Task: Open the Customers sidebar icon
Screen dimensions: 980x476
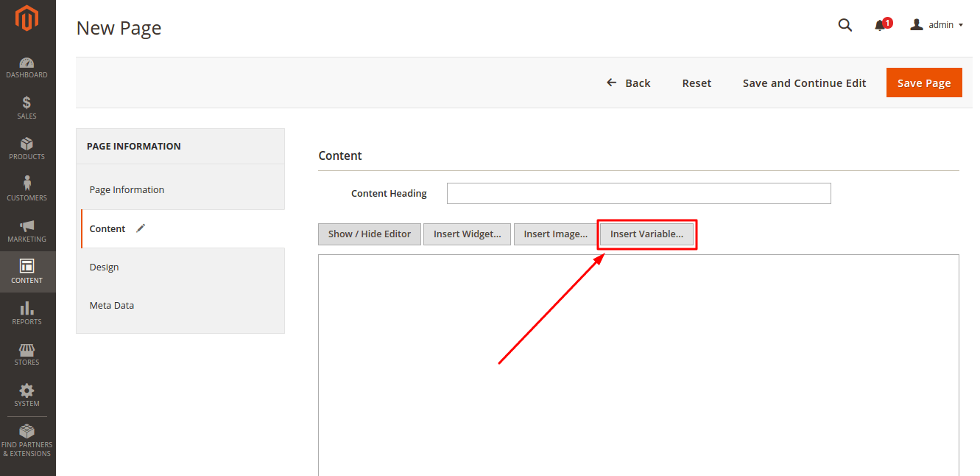Action: (x=27, y=184)
